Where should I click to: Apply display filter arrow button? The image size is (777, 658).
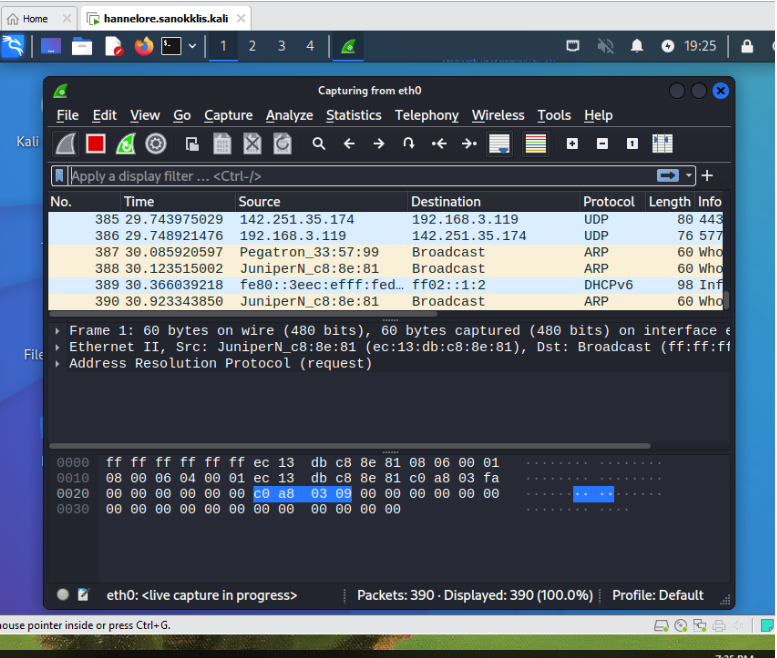coord(667,175)
